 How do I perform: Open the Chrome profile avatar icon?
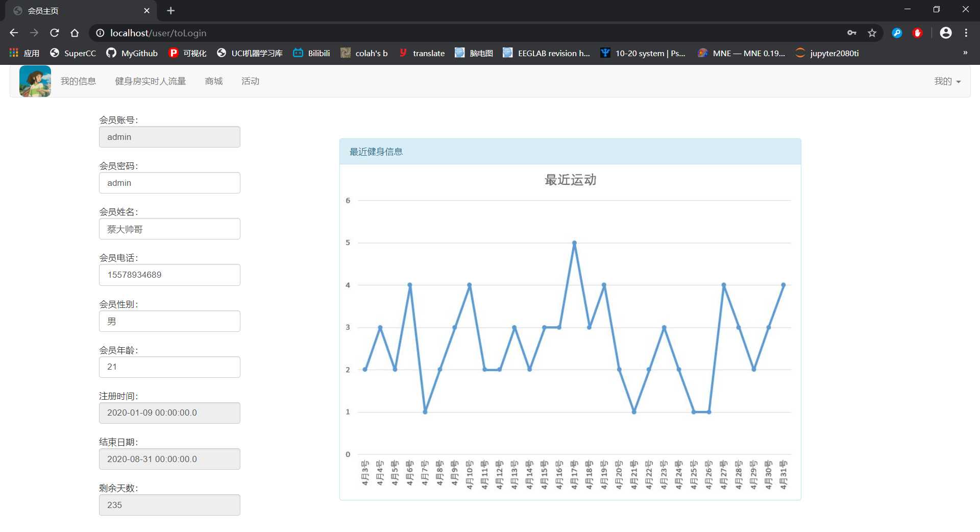tap(945, 33)
